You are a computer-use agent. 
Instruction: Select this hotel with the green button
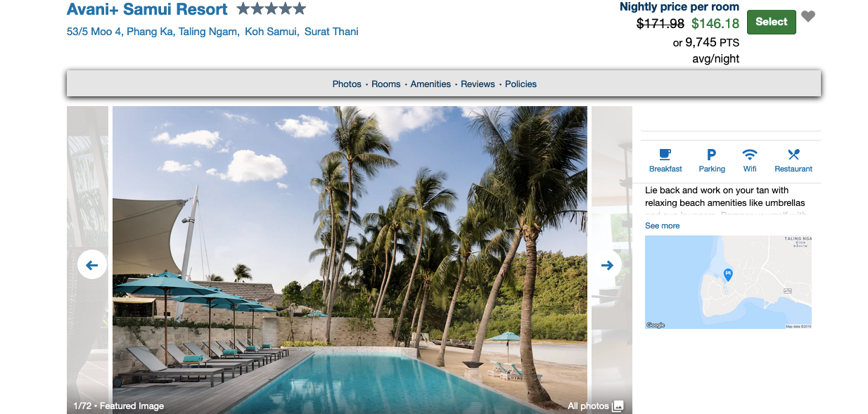[771, 22]
